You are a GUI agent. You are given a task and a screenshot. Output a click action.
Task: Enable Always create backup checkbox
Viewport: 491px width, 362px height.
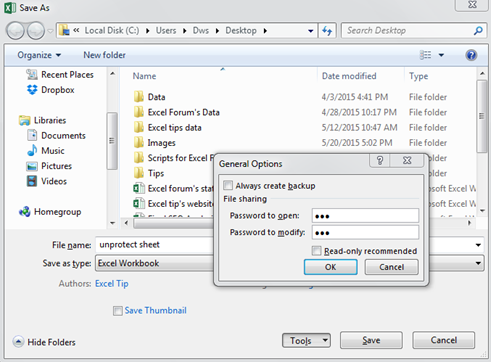[x=228, y=185]
